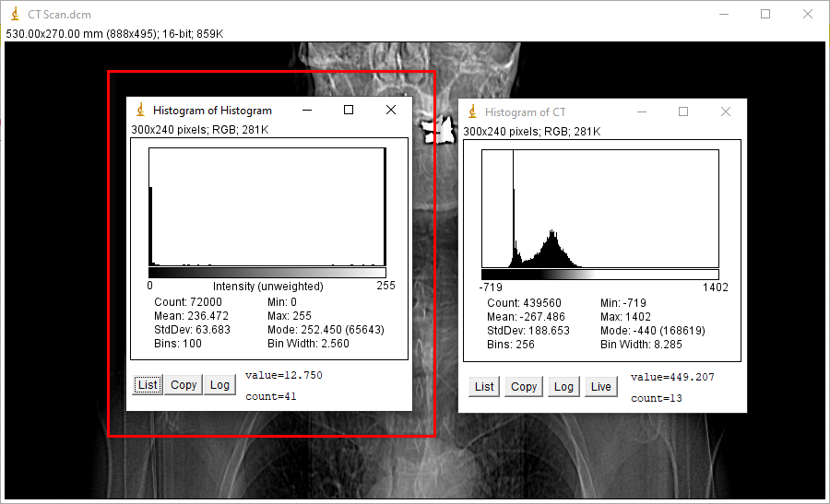Click 'Max: 255' text
Screen dimensions: 830x504
tap(290, 316)
